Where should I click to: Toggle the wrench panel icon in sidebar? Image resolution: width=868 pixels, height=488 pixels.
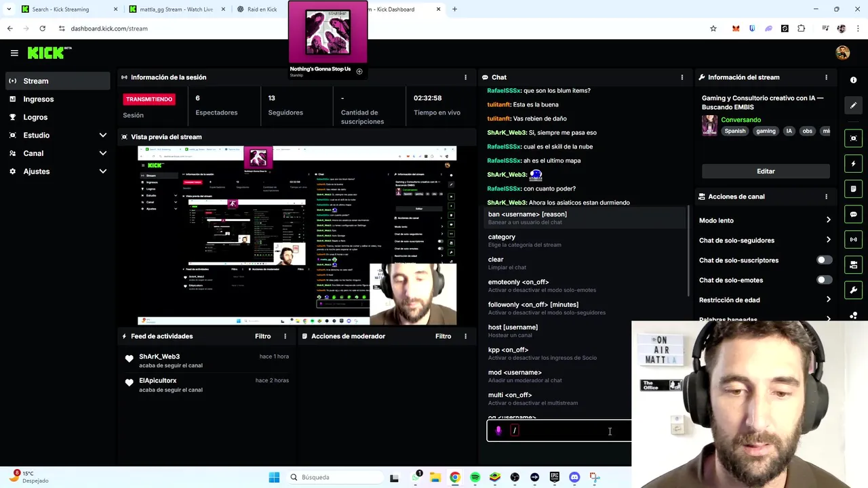854,290
